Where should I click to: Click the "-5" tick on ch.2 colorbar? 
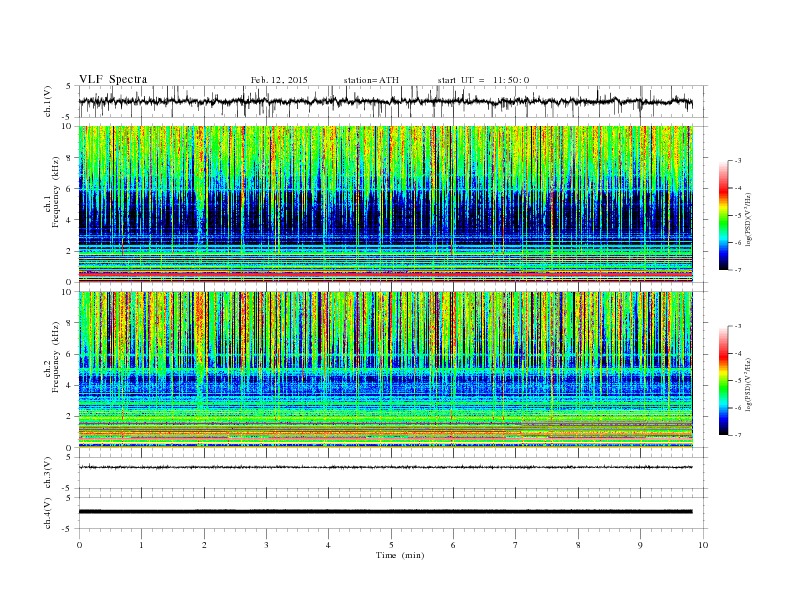pyautogui.click(x=737, y=381)
